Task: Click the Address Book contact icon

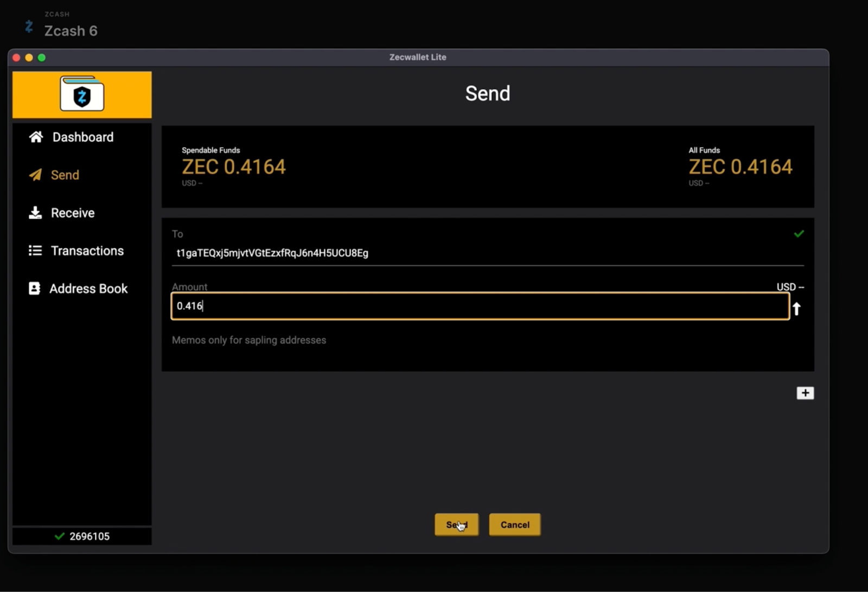Action: [x=34, y=288]
